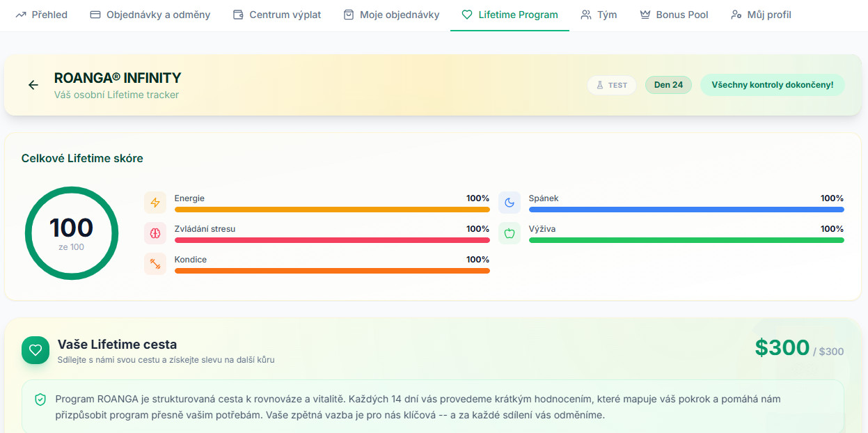This screenshot has height=433, width=868.
Task: Click the Den 24 badge
Action: click(x=668, y=85)
